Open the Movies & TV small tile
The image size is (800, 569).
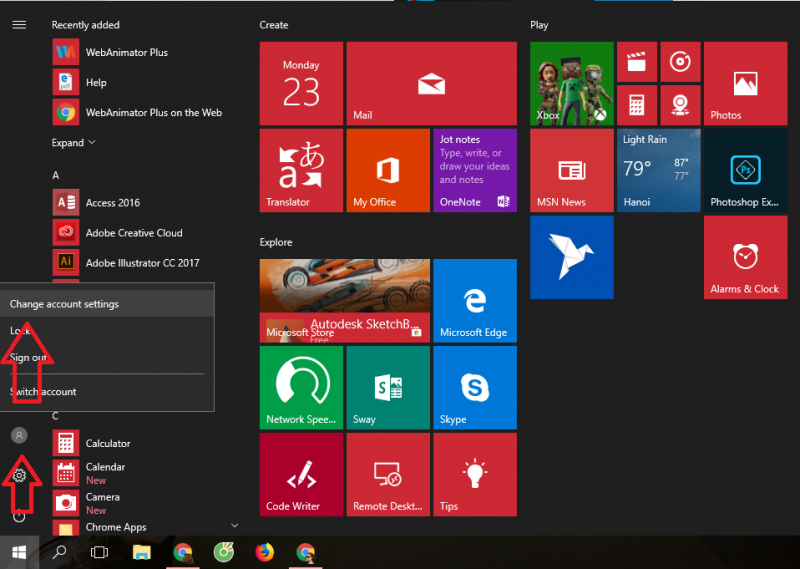(637, 62)
